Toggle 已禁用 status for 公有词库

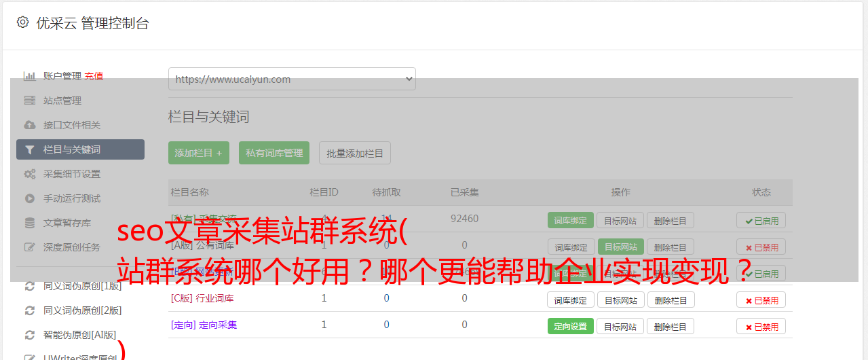761,247
